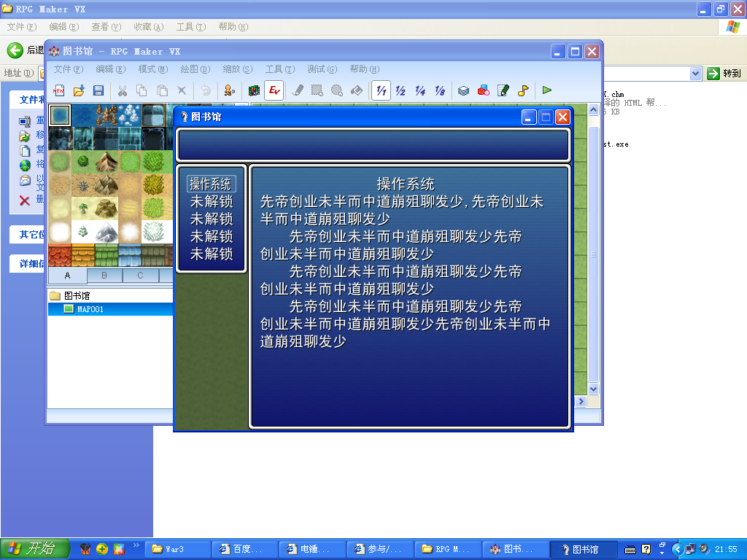Select the Rectangle drawing tool
Viewport: 747px width, 560px height.
coord(317,90)
